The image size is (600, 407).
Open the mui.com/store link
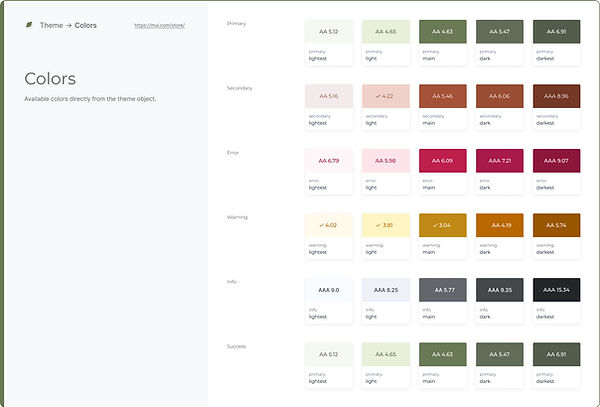point(160,26)
